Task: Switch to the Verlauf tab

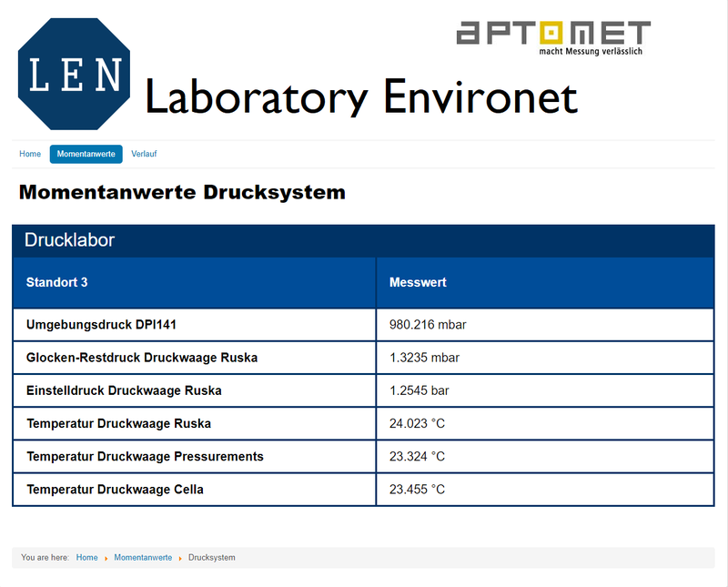Action: coord(144,154)
